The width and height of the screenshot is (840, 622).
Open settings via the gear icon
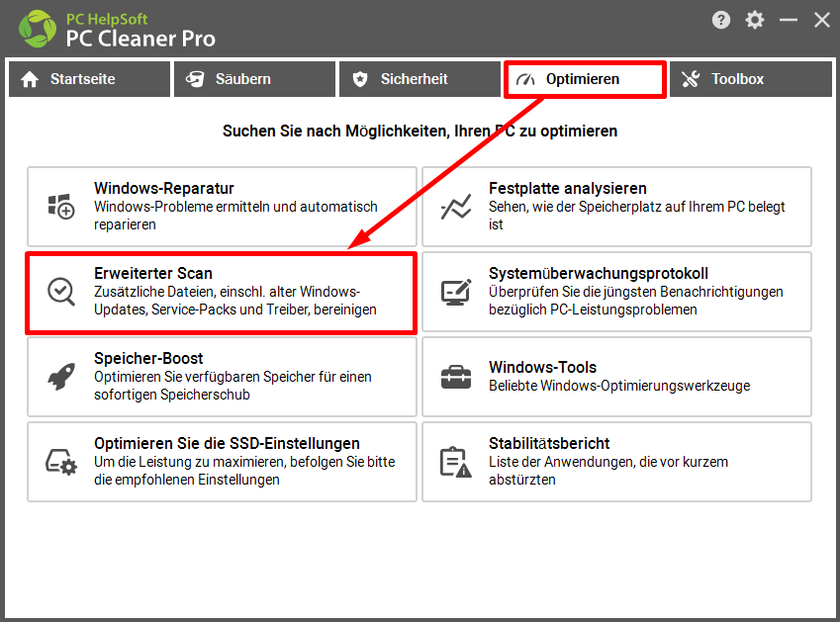[754, 21]
